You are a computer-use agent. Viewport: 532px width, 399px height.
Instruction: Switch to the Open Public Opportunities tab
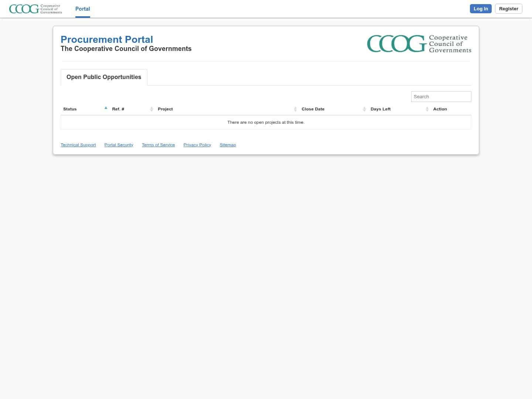(x=104, y=77)
